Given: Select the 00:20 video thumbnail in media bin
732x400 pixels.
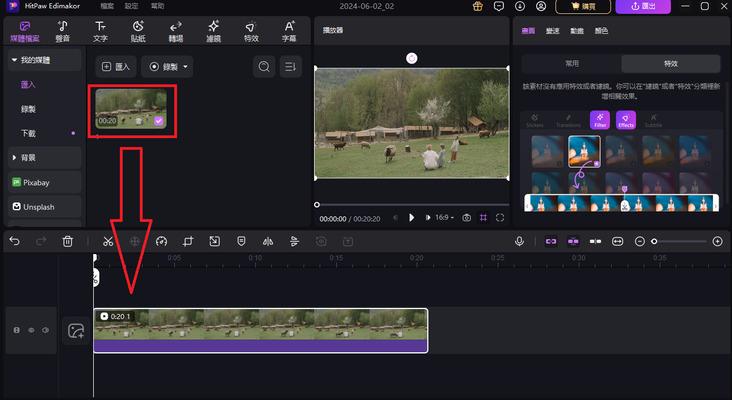Looking at the screenshot, I should coord(131,109).
